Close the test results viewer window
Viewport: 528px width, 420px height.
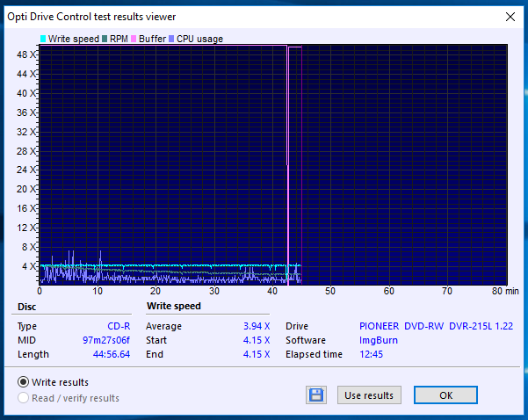[x=510, y=17]
